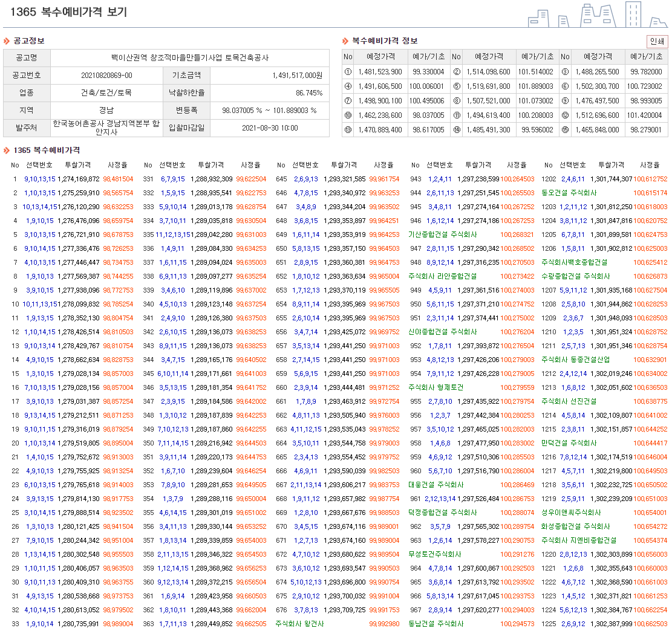
Task: Click bid price 1,280,735,991 in row 33
Action: coord(79,624)
